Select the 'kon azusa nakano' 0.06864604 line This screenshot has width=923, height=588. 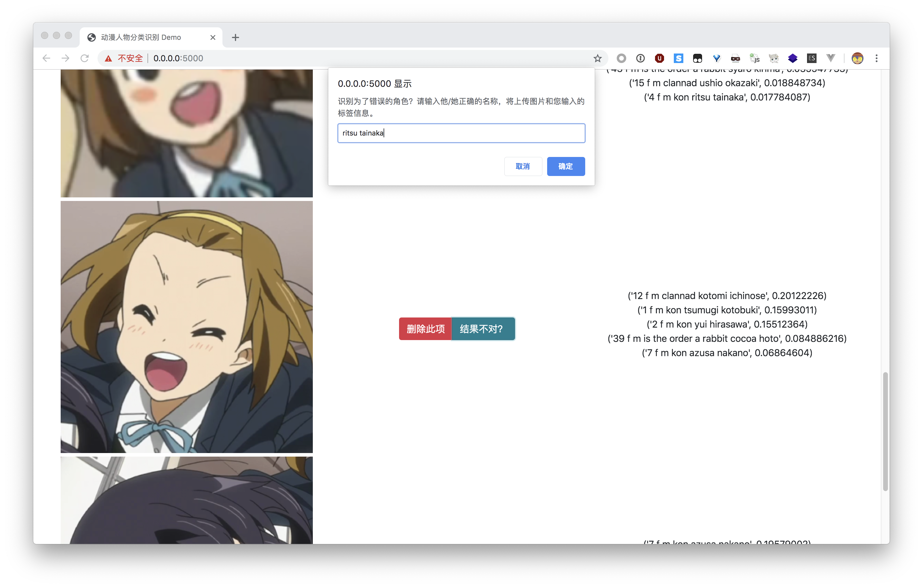coord(727,353)
